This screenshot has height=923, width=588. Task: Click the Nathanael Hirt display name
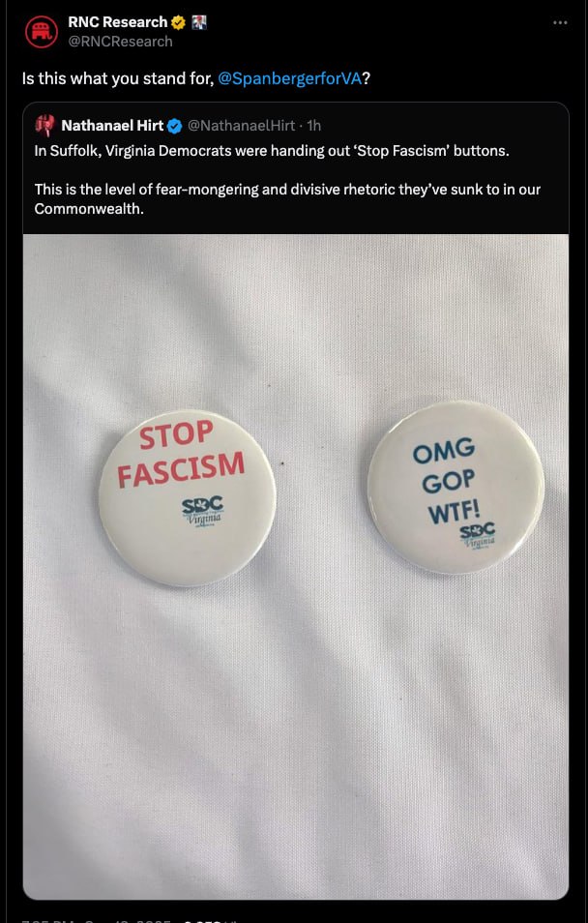tap(112, 126)
